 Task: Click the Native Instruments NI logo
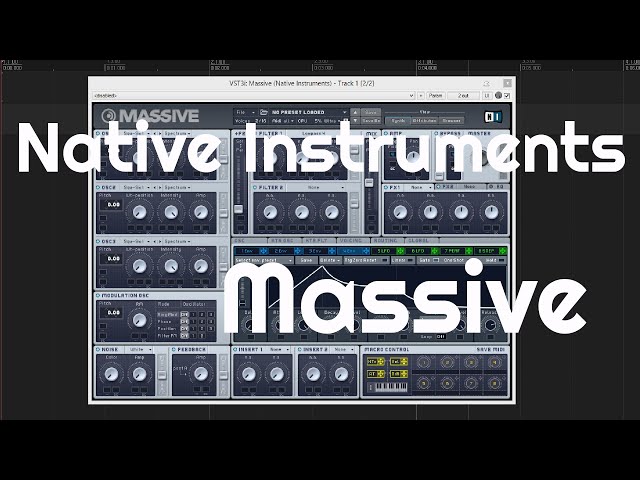(x=493, y=117)
